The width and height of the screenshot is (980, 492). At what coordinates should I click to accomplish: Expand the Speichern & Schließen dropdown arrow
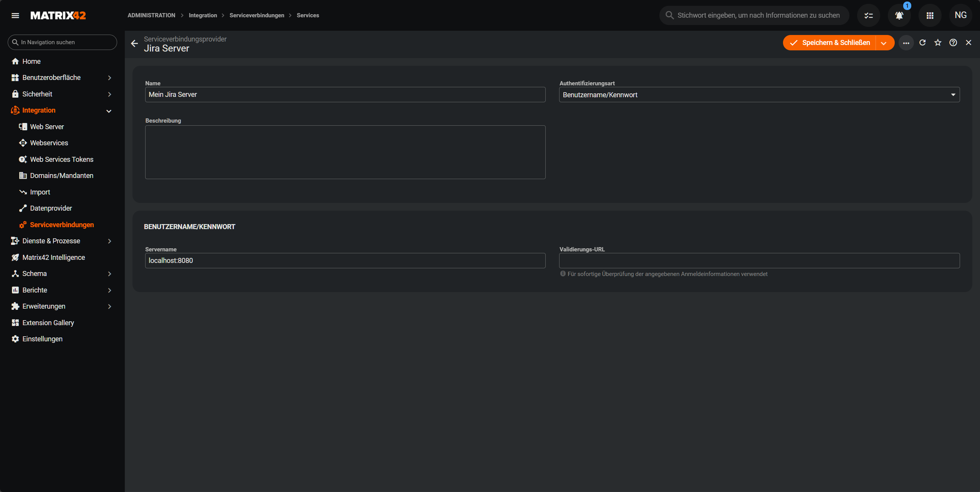(884, 43)
